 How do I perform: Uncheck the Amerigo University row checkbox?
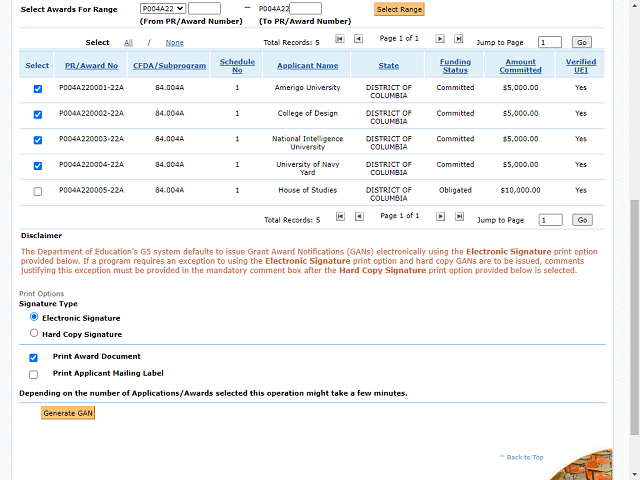(38, 89)
